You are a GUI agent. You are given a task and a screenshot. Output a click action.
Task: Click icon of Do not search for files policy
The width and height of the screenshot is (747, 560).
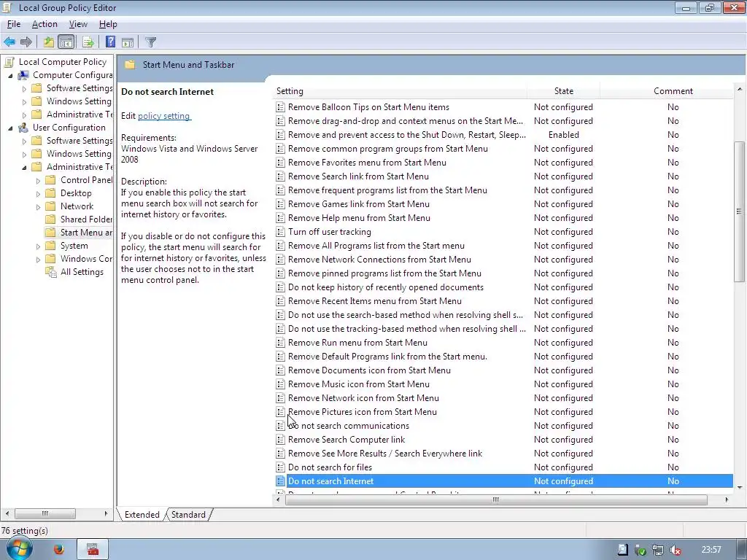click(280, 467)
